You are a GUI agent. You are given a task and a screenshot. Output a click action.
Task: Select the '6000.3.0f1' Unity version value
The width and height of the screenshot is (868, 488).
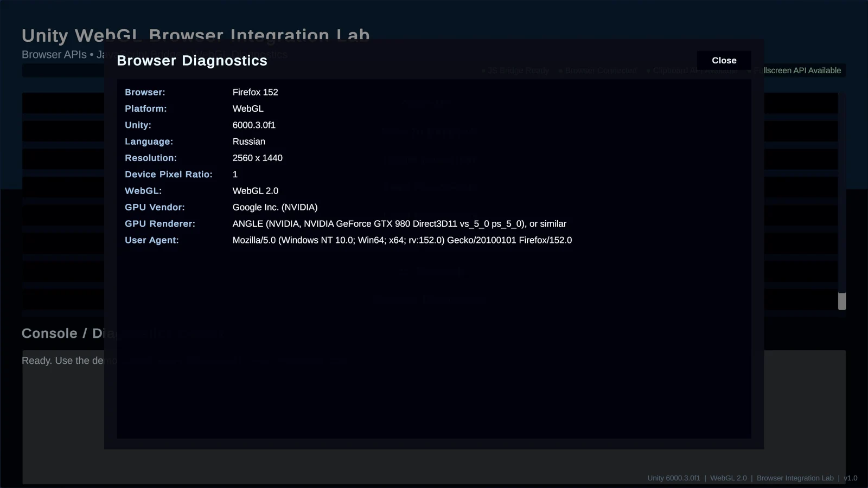coord(254,125)
